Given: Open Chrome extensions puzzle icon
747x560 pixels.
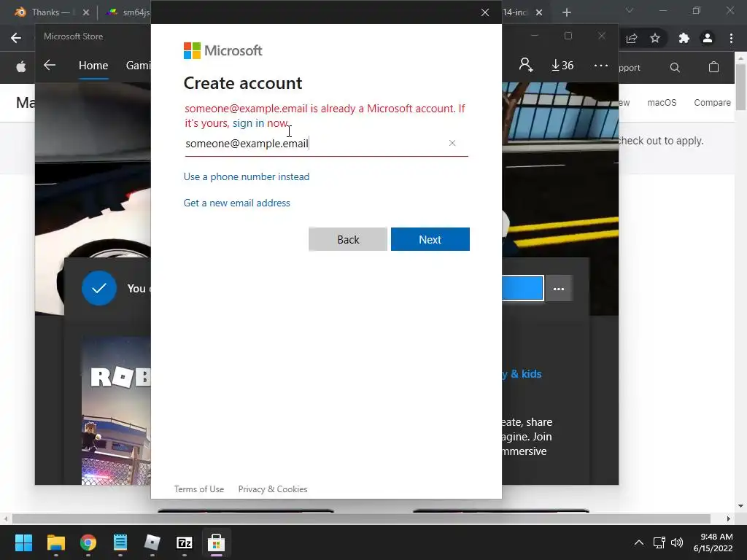Looking at the screenshot, I should [684, 38].
